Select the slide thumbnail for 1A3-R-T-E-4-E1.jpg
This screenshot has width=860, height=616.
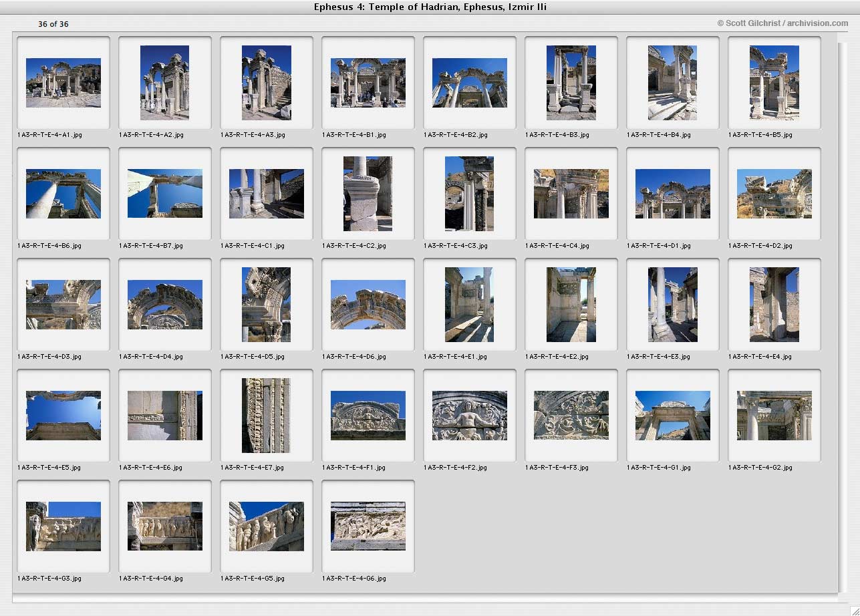470,305
